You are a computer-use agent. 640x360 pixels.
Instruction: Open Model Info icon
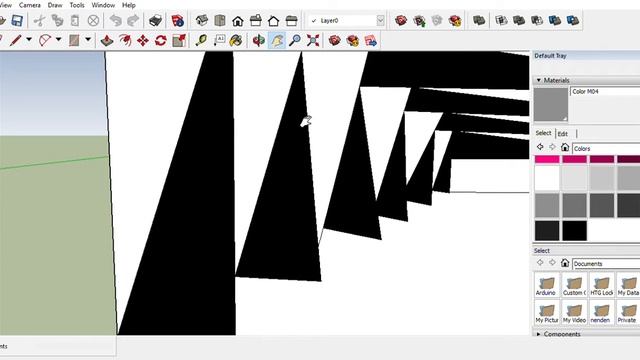pos(178,20)
